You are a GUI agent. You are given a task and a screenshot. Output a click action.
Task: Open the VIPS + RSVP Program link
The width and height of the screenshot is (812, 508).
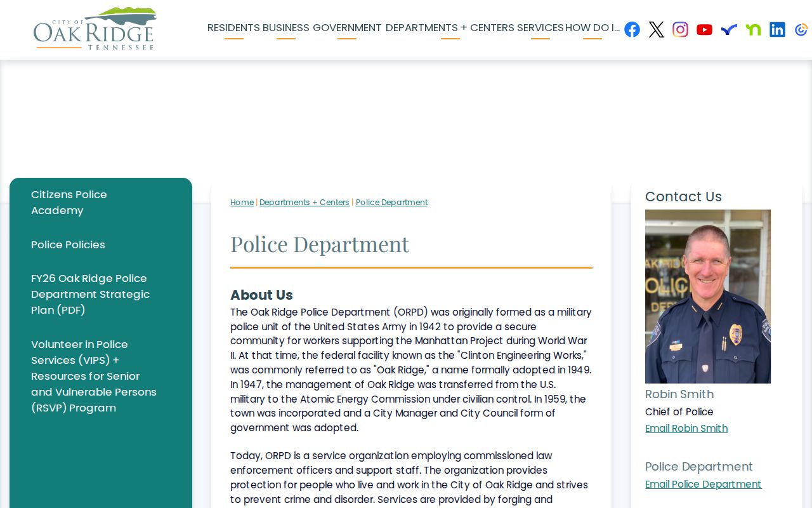click(94, 376)
